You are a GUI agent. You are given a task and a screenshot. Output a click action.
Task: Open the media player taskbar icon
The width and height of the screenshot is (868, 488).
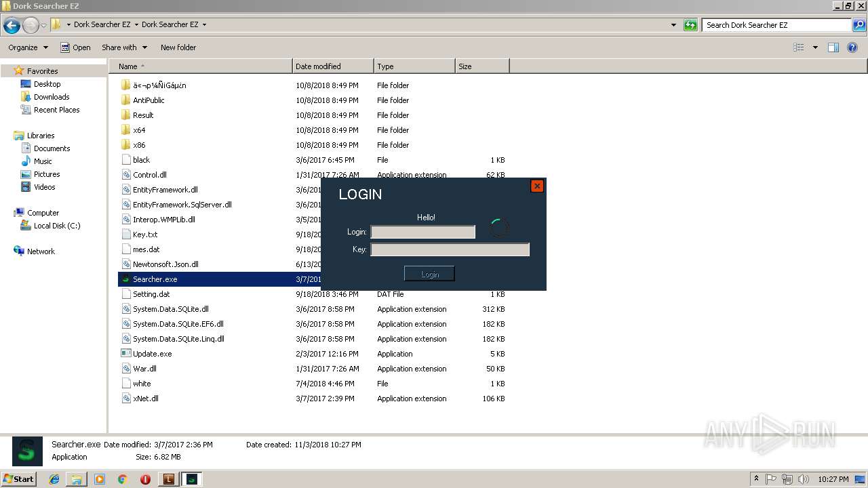(100, 479)
